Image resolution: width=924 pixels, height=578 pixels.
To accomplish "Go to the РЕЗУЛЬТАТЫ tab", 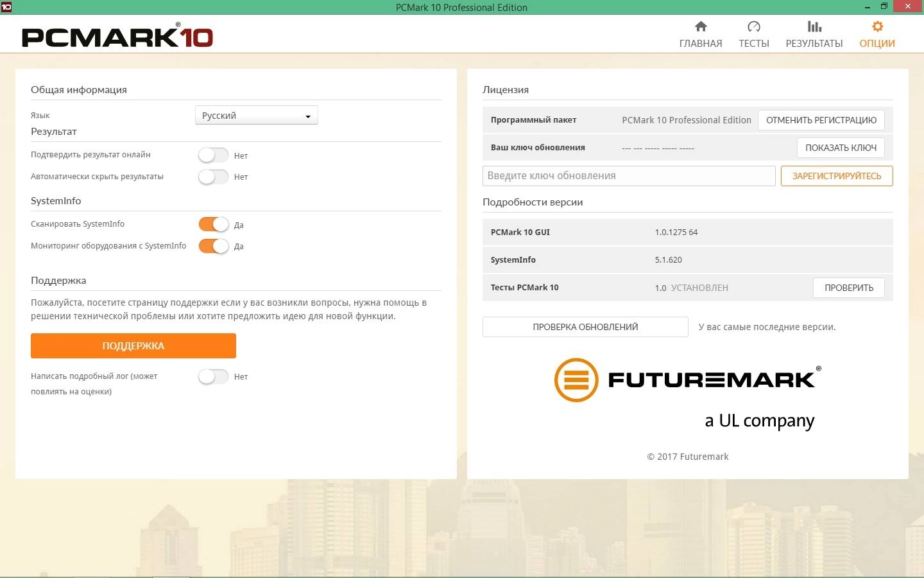I will 814,44.
